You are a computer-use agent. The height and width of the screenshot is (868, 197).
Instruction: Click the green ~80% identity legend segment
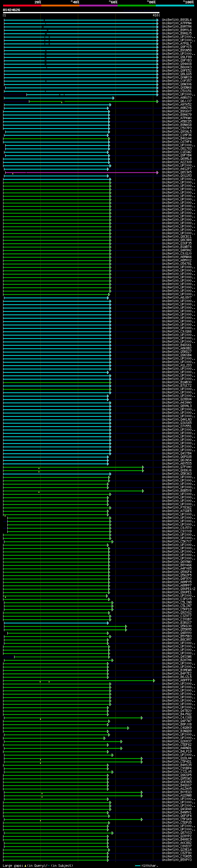[x=137, y=6]
